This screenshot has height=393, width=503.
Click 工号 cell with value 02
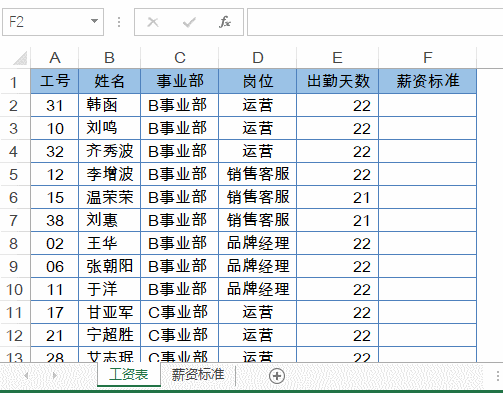[55, 243]
